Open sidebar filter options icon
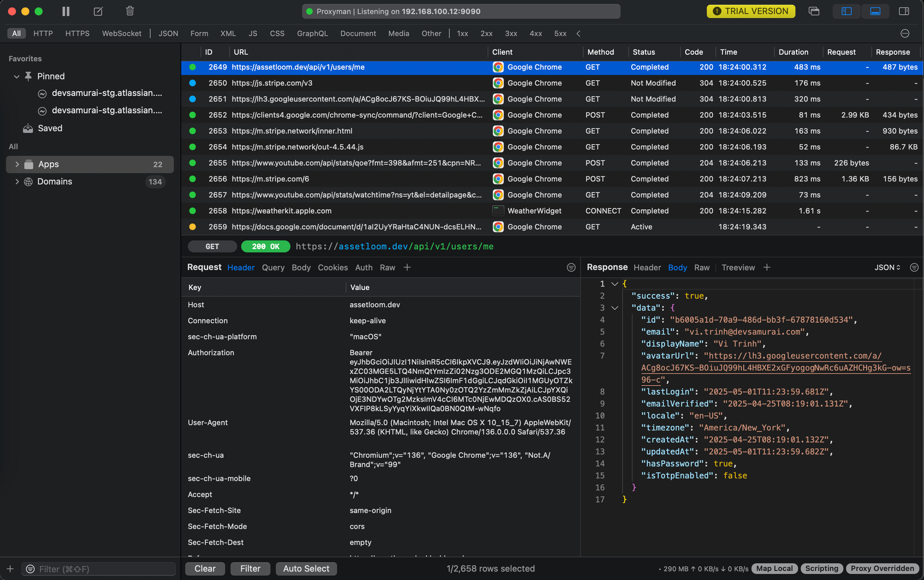The image size is (924, 580). (x=30, y=569)
